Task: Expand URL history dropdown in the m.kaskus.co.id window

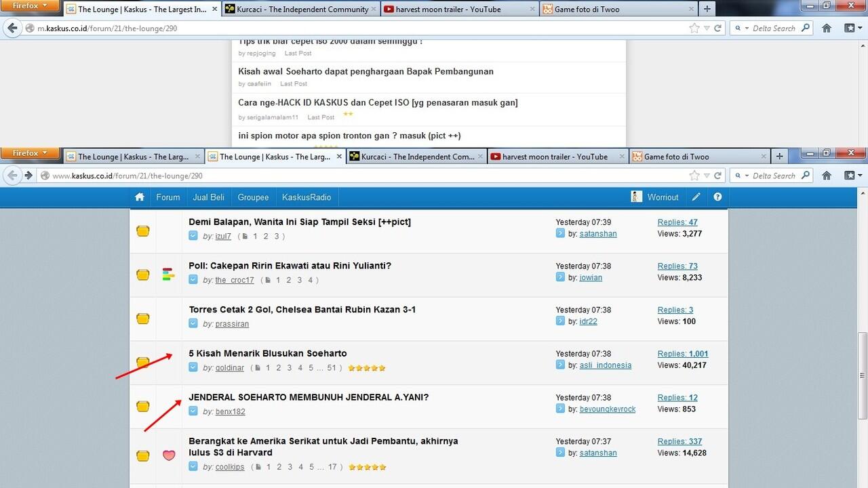Action: (707, 28)
